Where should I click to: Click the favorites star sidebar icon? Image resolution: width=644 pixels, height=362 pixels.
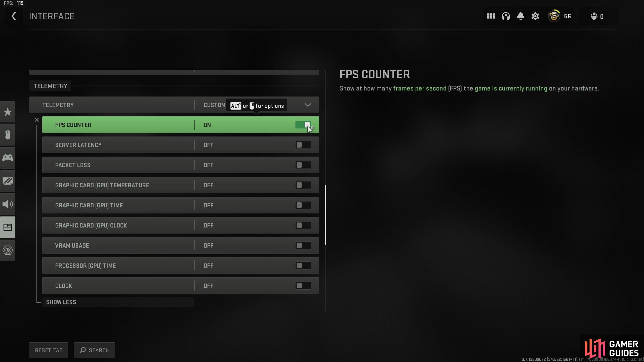8,112
